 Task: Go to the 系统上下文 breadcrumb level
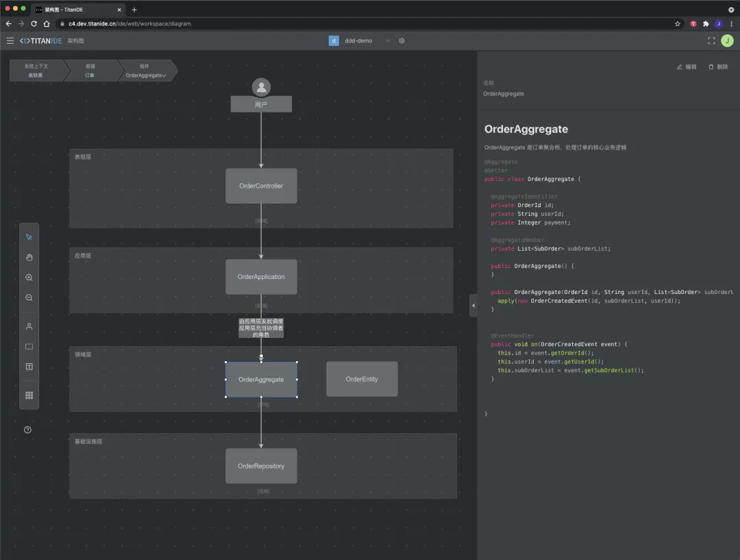click(37, 71)
